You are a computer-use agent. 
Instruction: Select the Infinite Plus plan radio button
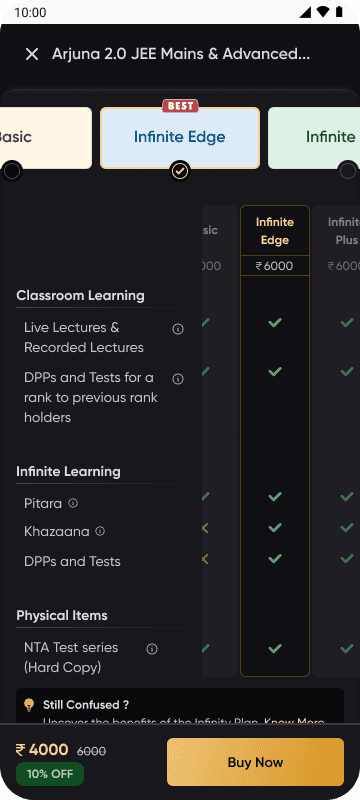coord(348,171)
